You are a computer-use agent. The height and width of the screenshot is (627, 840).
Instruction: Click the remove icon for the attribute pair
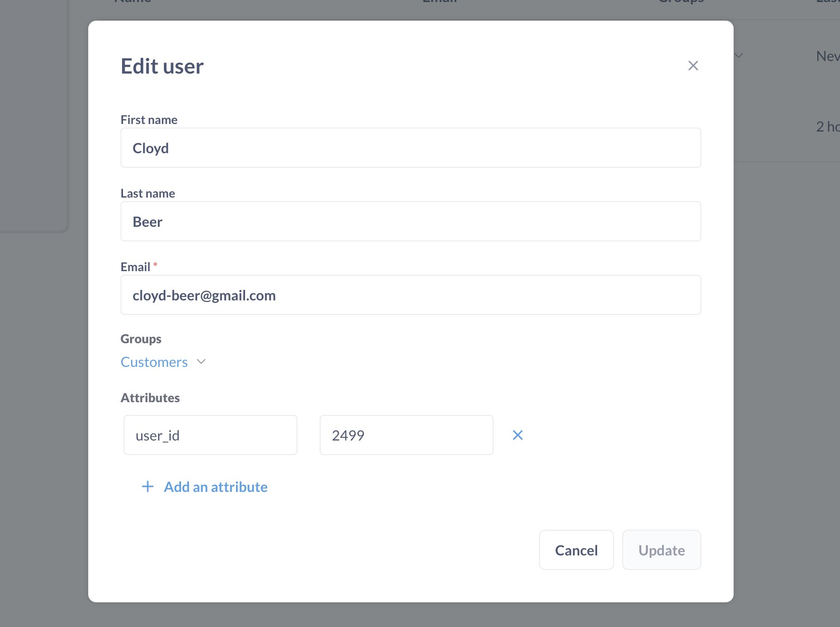pos(517,434)
